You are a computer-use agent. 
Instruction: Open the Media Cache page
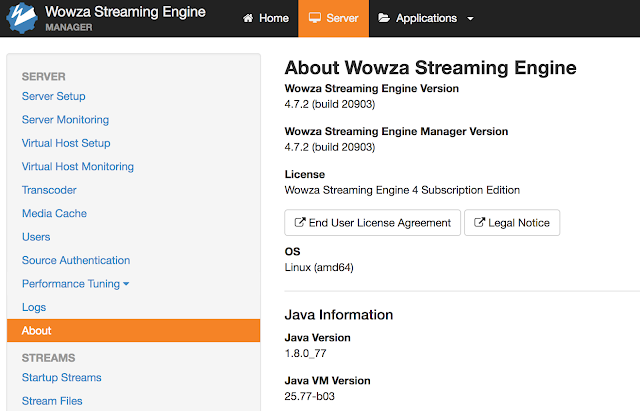click(54, 213)
